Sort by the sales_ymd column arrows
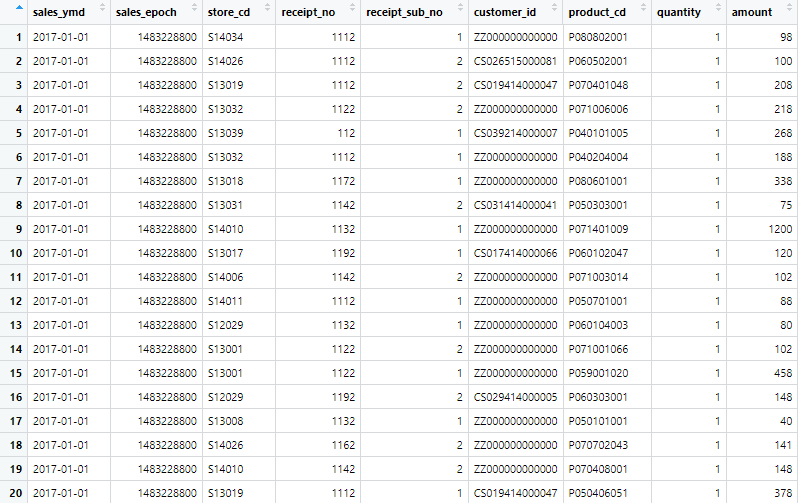Viewport: 798px width, 503px height. 102,8
